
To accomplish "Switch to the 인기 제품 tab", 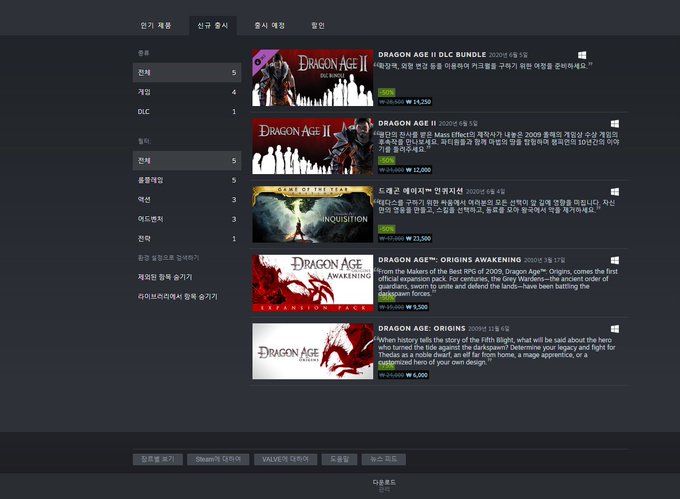I will pos(156,26).
